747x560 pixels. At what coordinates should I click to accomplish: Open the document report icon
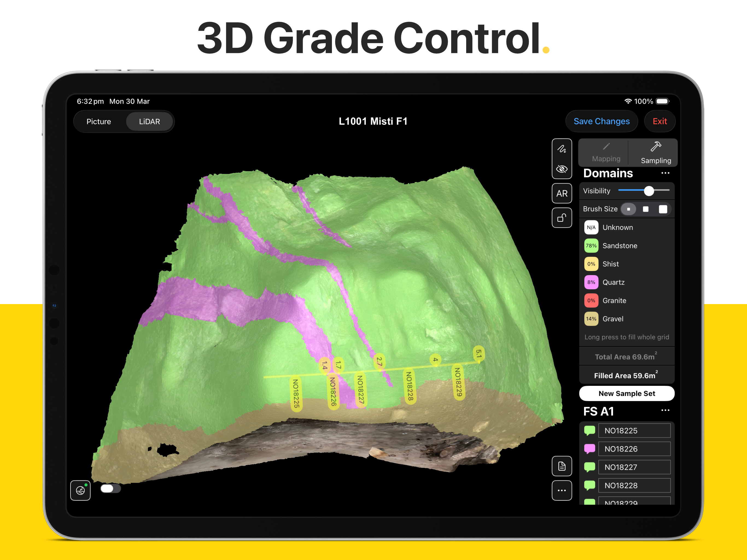[x=562, y=466]
